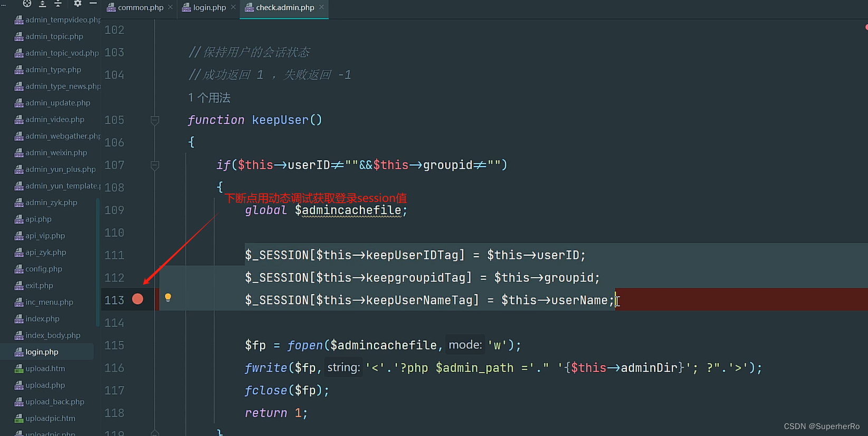Collapse the keepUser function fold marker at line 105
This screenshot has height=436, width=868.
tap(155, 120)
